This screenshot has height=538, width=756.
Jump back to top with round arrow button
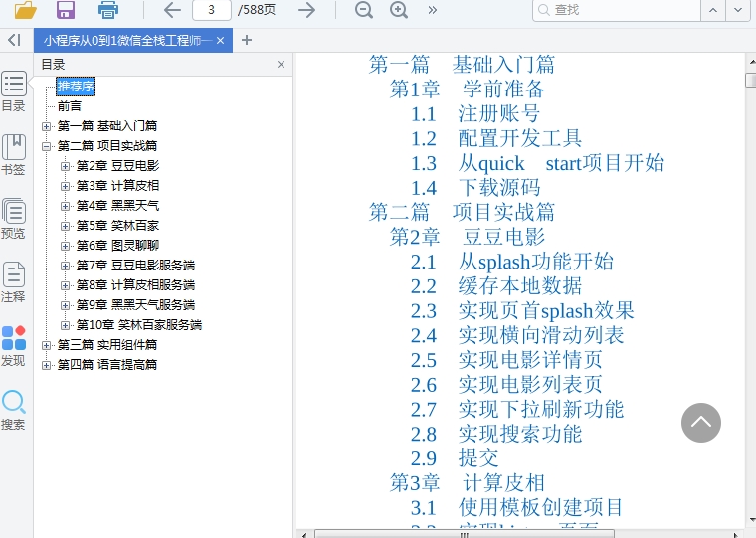(701, 423)
